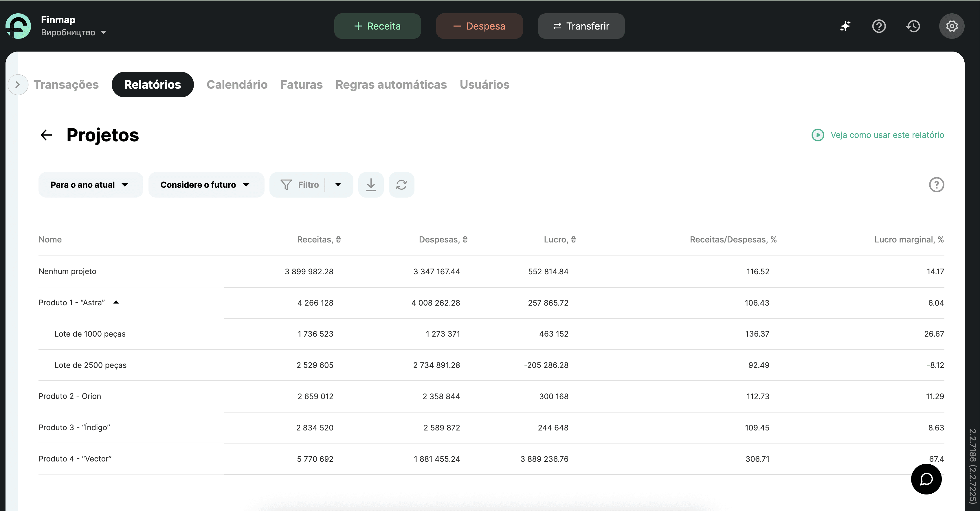Go back with the arrow beside Projetos
The height and width of the screenshot is (511, 980).
pyautogui.click(x=46, y=135)
